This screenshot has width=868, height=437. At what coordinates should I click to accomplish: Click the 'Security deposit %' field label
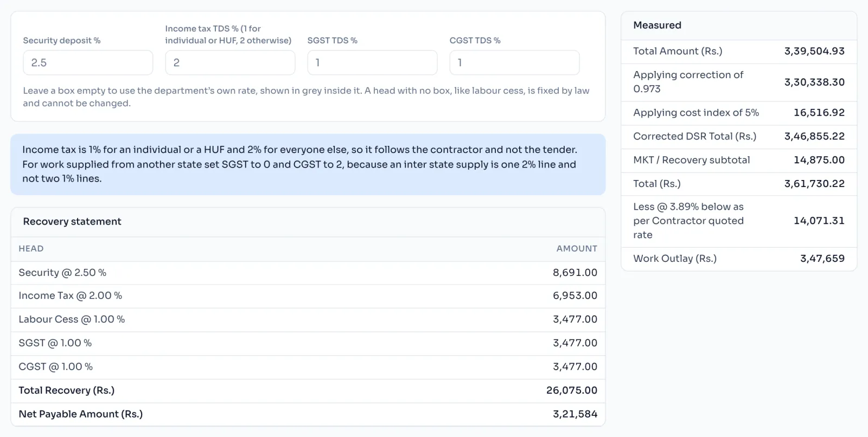click(x=62, y=41)
